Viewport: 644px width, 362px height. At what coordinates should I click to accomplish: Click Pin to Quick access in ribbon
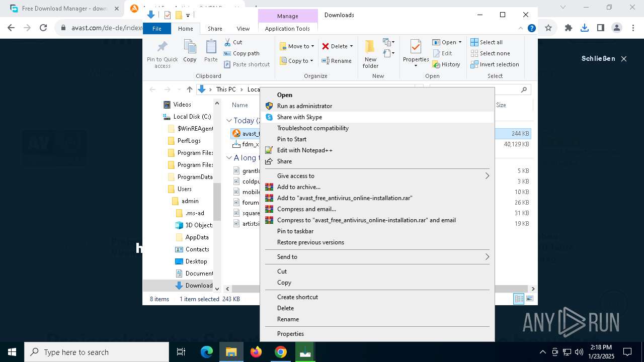point(162,54)
